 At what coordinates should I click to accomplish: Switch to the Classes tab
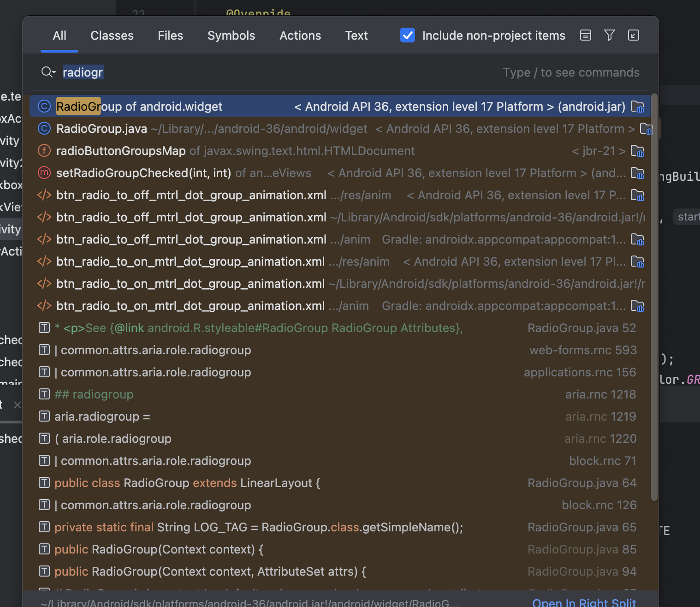point(112,36)
